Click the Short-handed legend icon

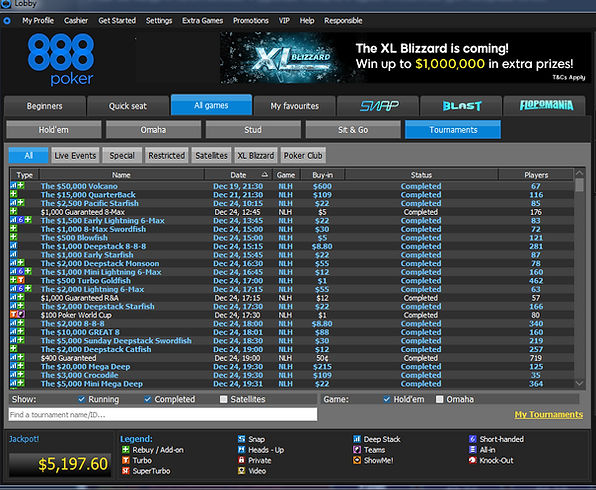click(x=472, y=439)
